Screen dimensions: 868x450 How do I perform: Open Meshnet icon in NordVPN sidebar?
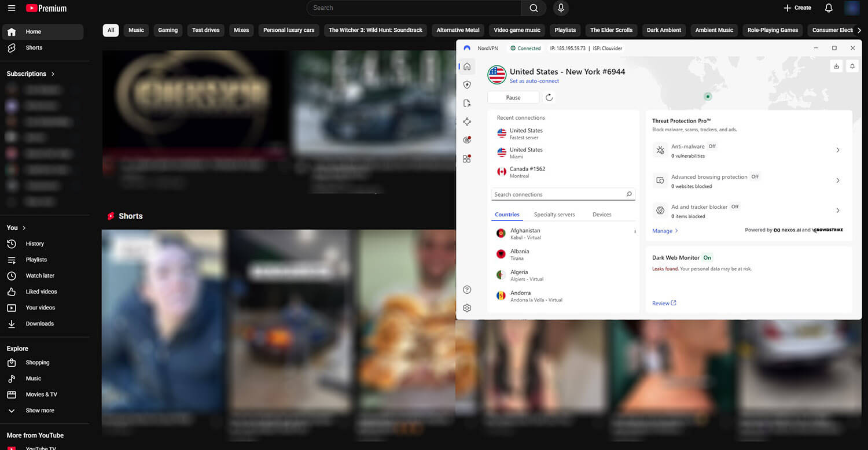pos(467,121)
